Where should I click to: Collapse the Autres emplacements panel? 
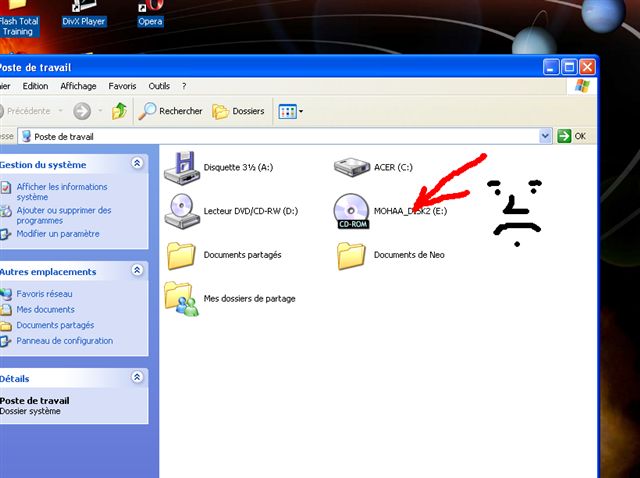(x=137, y=270)
